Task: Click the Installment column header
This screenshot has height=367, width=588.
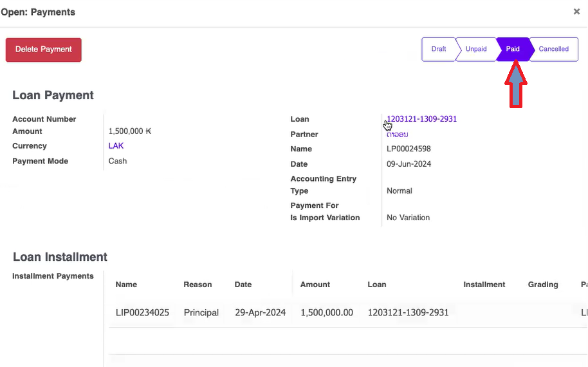Action: tap(484, 285)
